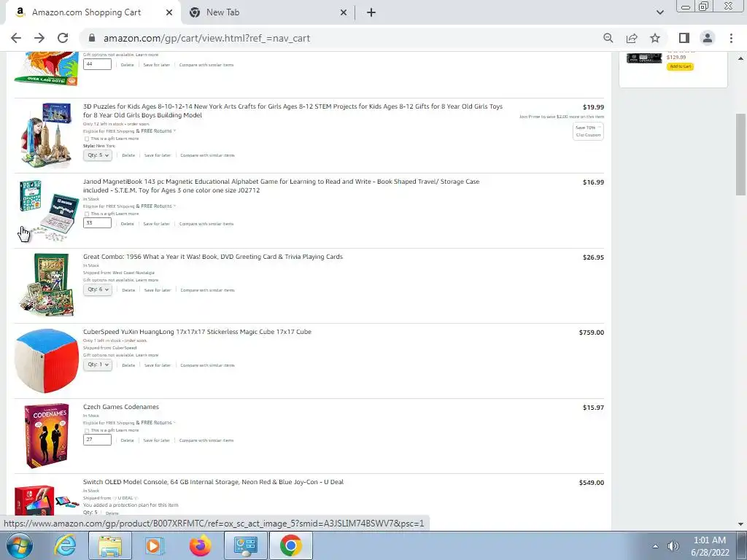Click the yellow Add to Cart button
This screenshot has height=560, width=747.
point(680,66)
